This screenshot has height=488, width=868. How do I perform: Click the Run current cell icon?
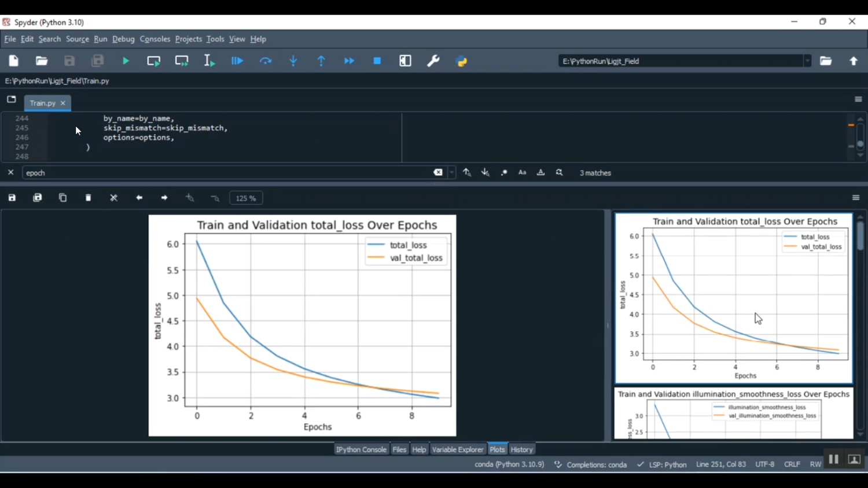coord(153,61)
